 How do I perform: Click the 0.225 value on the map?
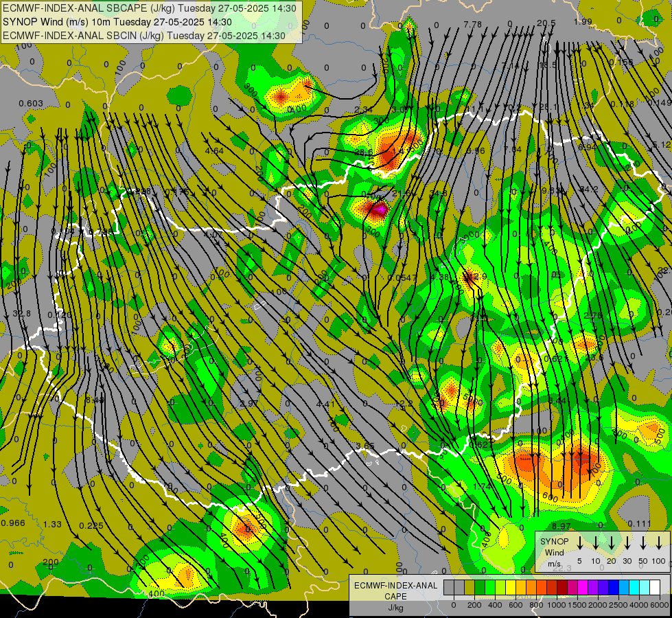pyautogui.click(x=91, y=525)
